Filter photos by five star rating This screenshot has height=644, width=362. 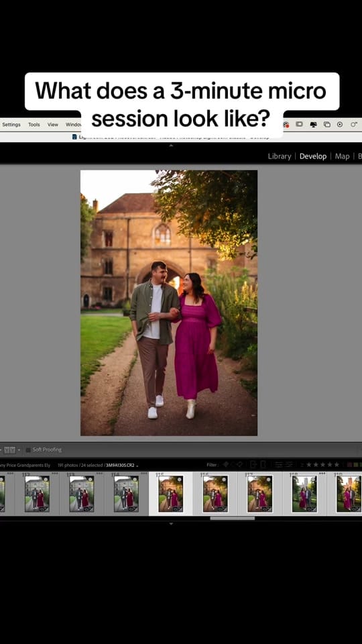pyautogui.click(x=337, y=464)
